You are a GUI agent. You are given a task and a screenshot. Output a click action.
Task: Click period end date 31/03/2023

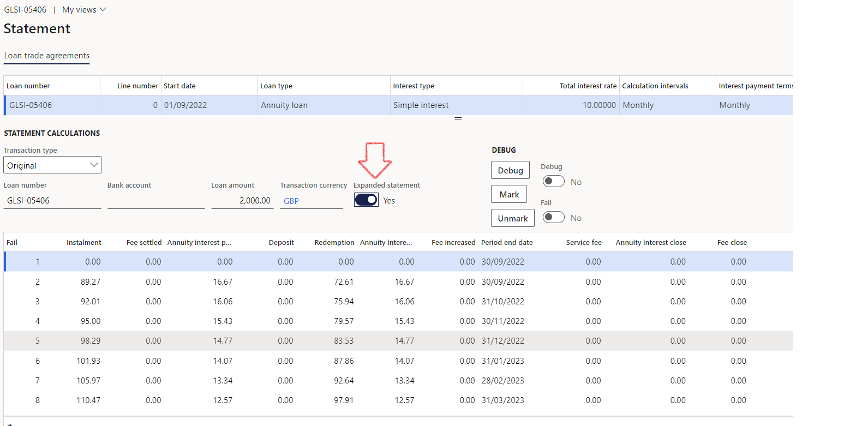502,400
